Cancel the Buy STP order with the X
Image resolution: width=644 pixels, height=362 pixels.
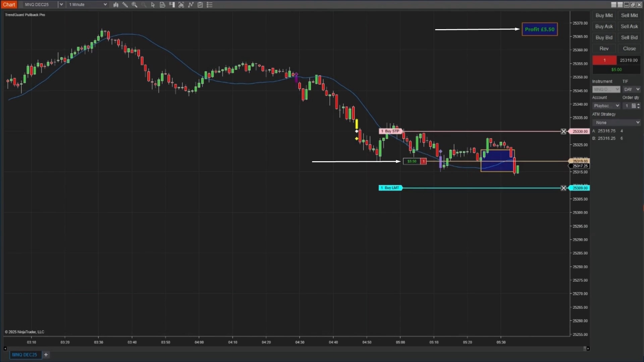click(563, 131)
